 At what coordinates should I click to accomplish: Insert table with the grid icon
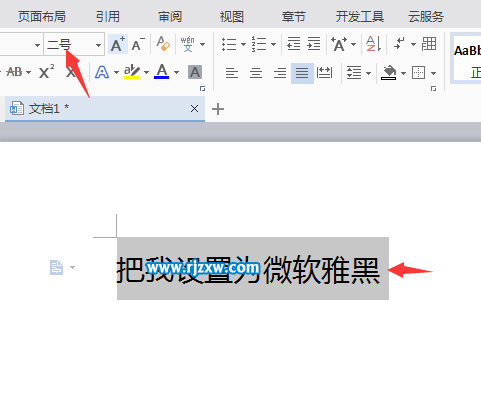(429, 44)
